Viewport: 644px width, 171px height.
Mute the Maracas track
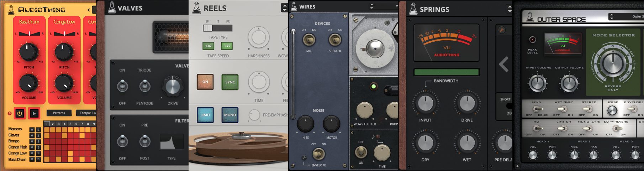32,130
